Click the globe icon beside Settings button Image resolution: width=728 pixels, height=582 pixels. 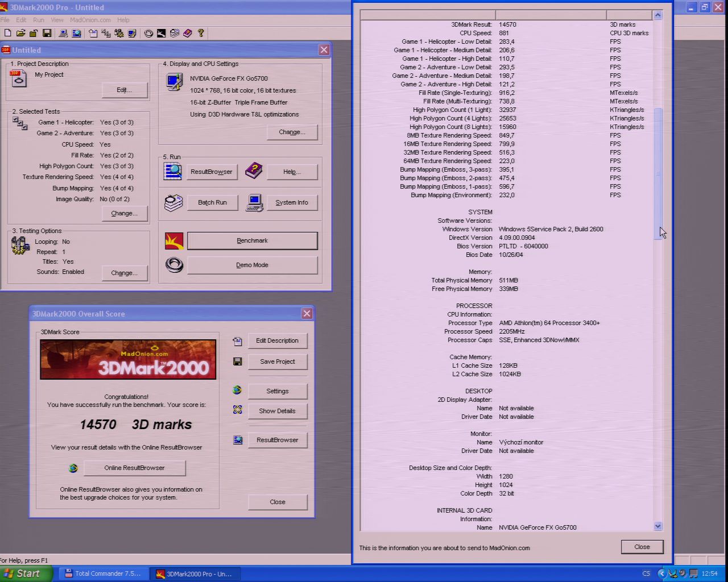(x=237, y=390)
